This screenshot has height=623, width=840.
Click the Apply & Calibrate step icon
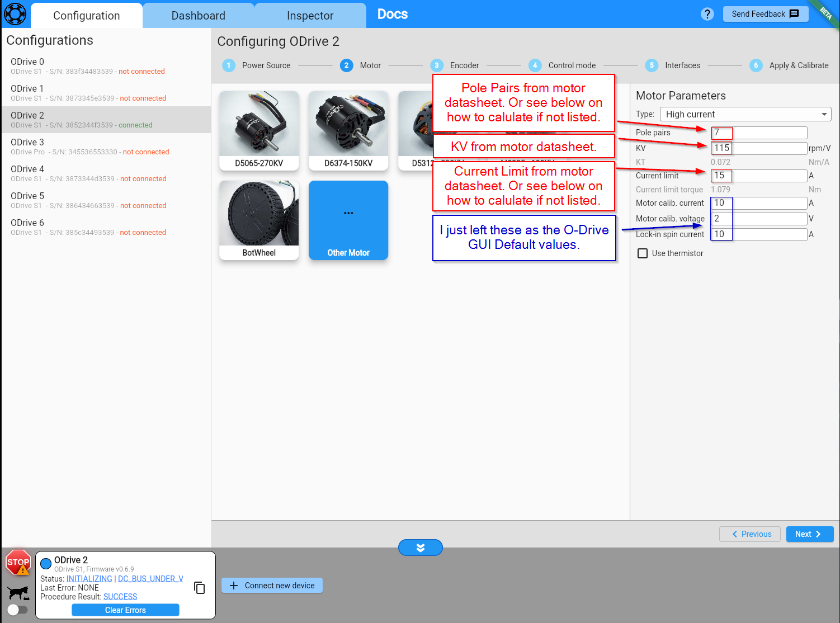(x=756, y=65)
